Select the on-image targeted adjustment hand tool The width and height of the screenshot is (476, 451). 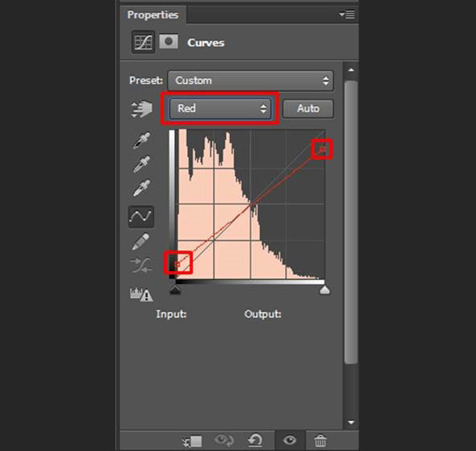tap(141, 109)
